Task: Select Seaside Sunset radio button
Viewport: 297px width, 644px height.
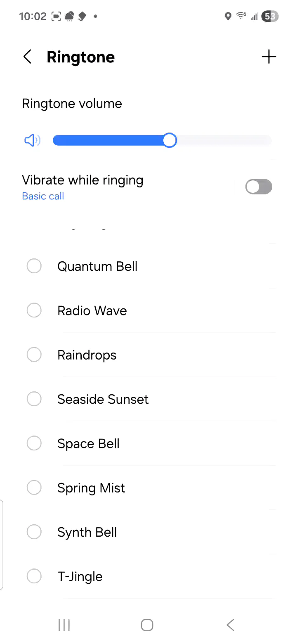Action: coord(34,399)
